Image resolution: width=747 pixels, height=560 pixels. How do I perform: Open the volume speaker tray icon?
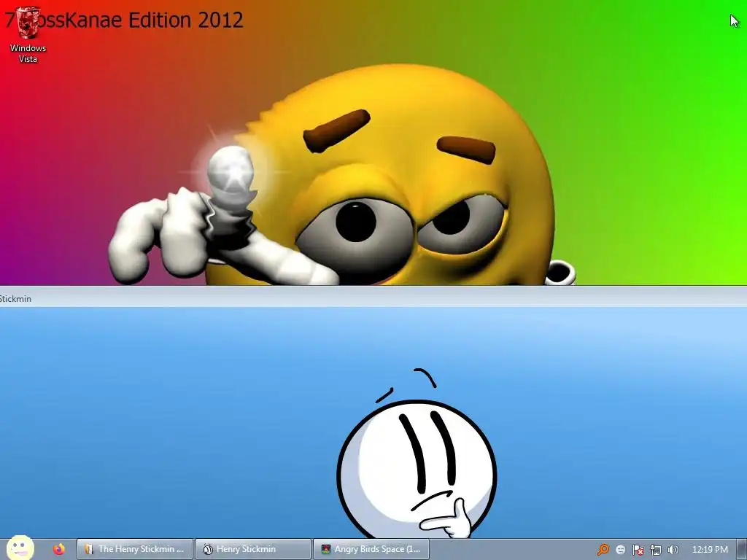click(x=673, y=550)
